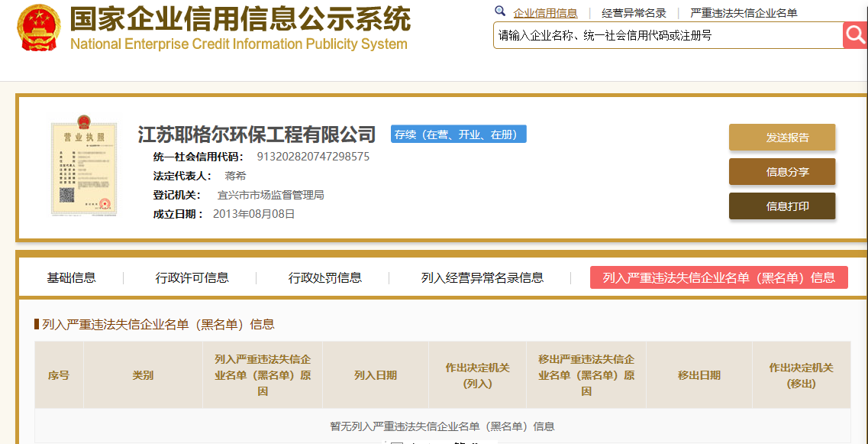Click the 存续（在营、开业、在册） status badge

point(458,134)
